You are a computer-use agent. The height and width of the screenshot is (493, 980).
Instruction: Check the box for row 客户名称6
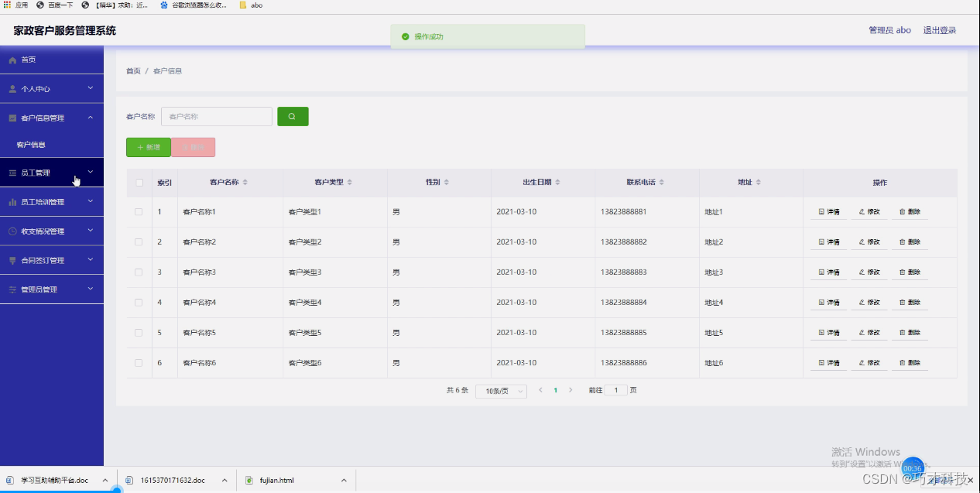(x=139, y=362)
